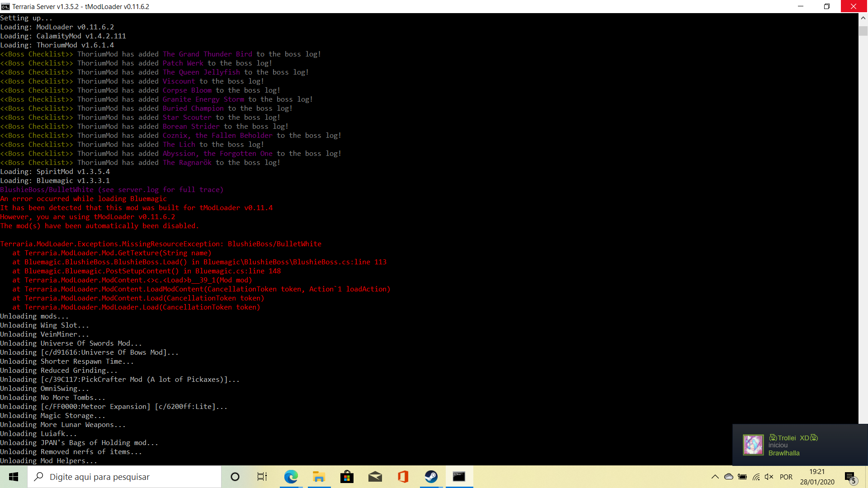Close the Terraria Server window
Screen dimensions: 868x488
point(854,6)
